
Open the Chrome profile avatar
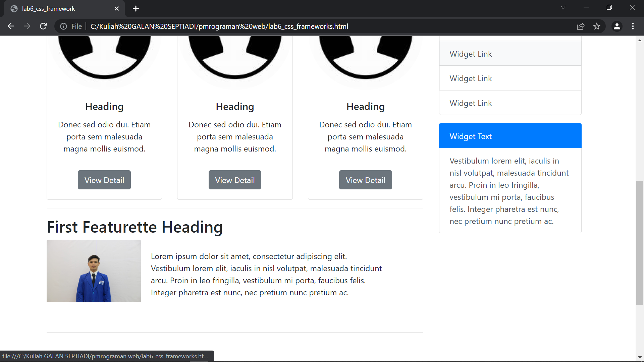[x=617, y=26]
